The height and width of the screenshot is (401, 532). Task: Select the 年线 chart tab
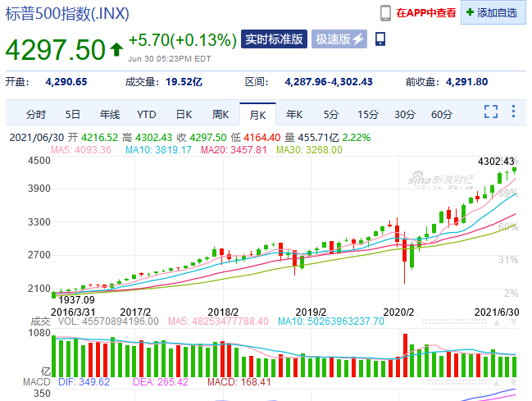(x=110, y=115)
